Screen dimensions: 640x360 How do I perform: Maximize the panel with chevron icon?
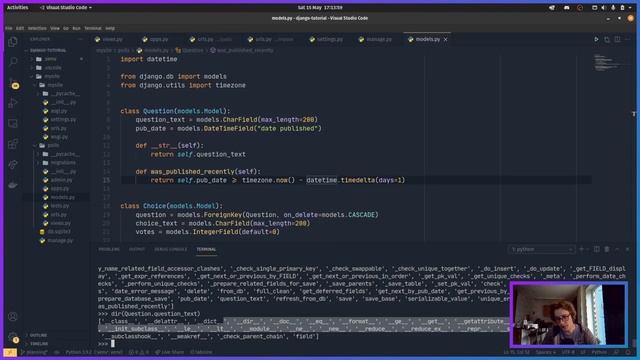point(617,249)
